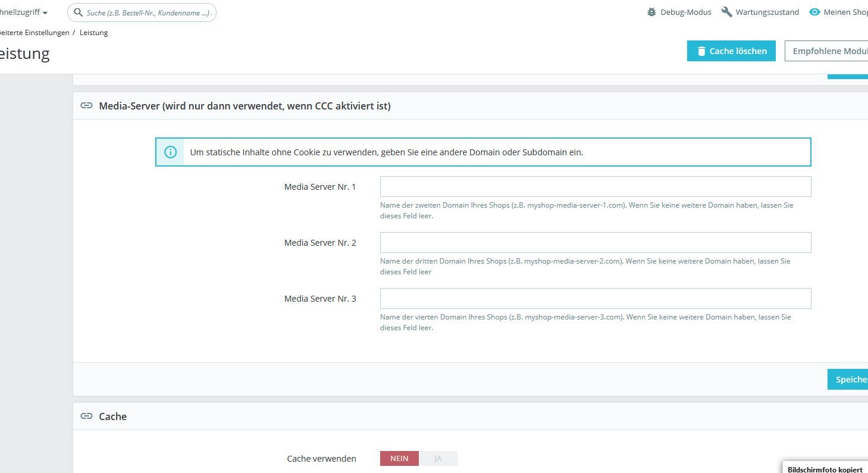The width and height of the screenshot is (868, 473).
Task: Click the link icon beside Cache heading
Action: pyautogui.click(x=87, y=416)
